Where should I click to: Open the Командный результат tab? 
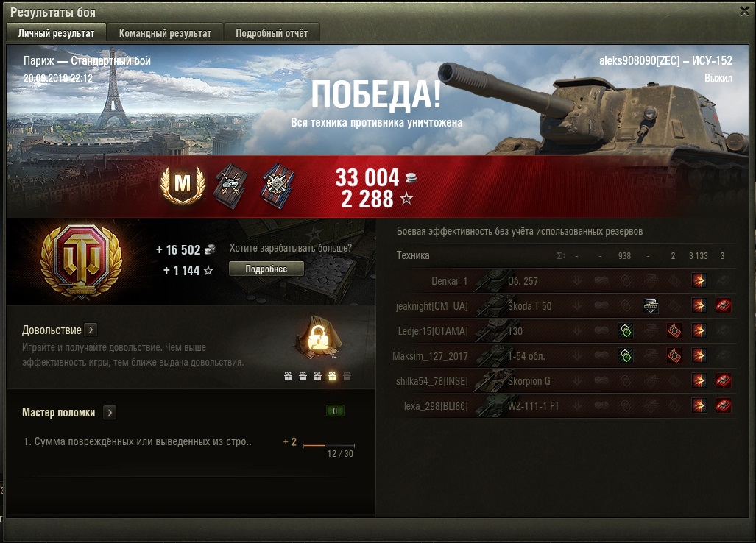tap(165, 33)
